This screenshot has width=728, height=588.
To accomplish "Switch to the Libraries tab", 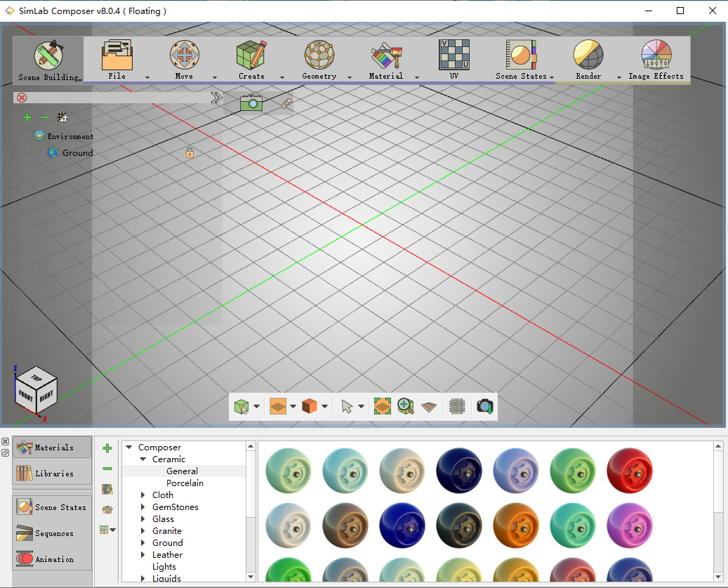I will (x=53, y=473).
